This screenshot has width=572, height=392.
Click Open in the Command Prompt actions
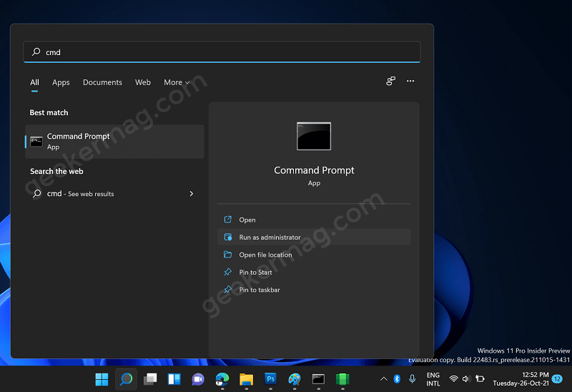[x=314, y=220]
